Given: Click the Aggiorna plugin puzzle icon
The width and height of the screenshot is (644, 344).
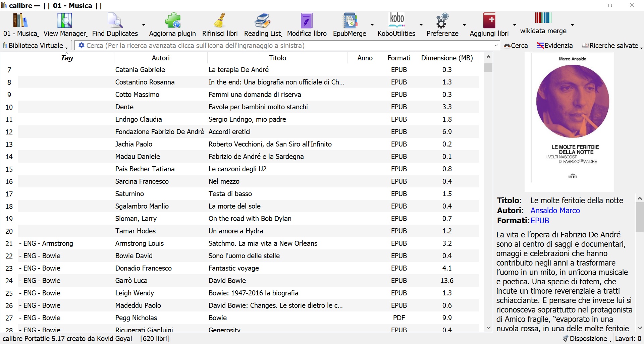Looking at the screenshot, I should (x=172, y=20).
